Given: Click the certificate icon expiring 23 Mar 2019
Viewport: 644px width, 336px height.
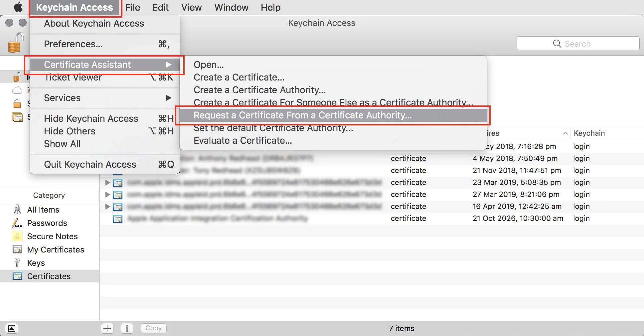Looking at the screenshot, I should (118, 183).
